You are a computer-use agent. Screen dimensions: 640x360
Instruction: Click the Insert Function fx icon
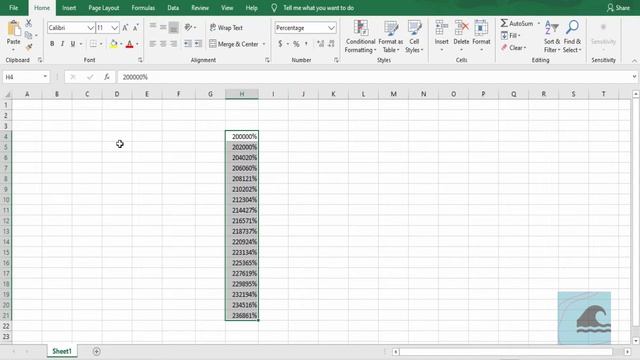point(107,77)
